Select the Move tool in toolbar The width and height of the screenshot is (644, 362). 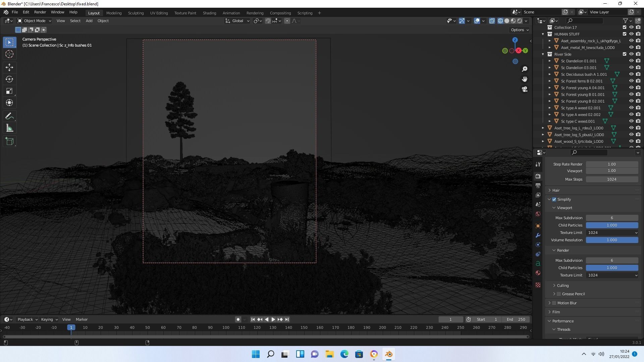(9, 67)
